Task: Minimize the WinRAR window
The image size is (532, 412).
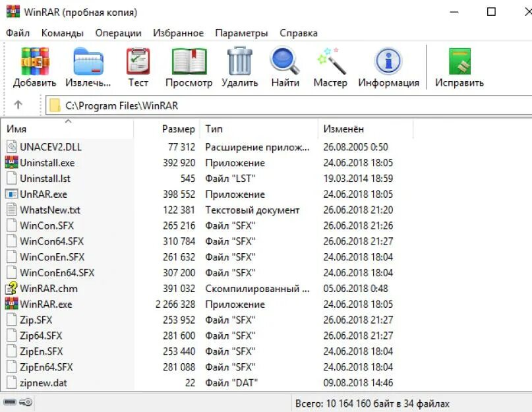Action: (x=454, y=12)
